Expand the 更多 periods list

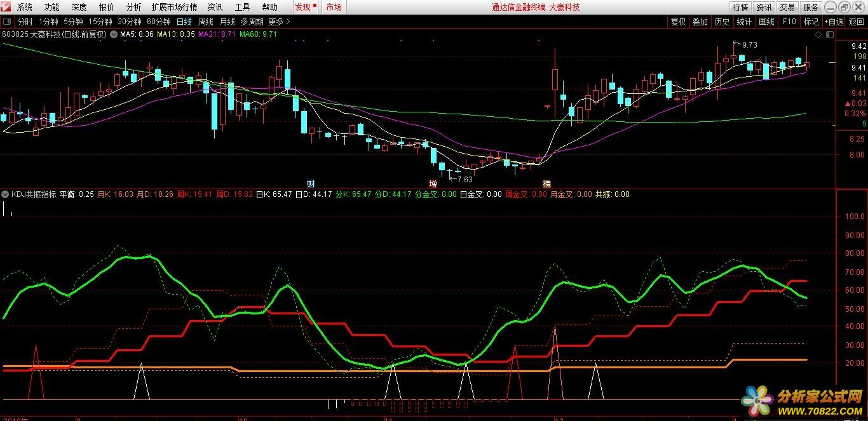(x=279, y=22)
